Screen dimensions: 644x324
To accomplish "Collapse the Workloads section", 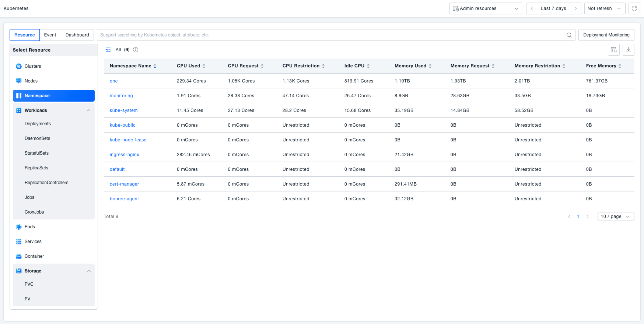I will [x=88, y=110].
